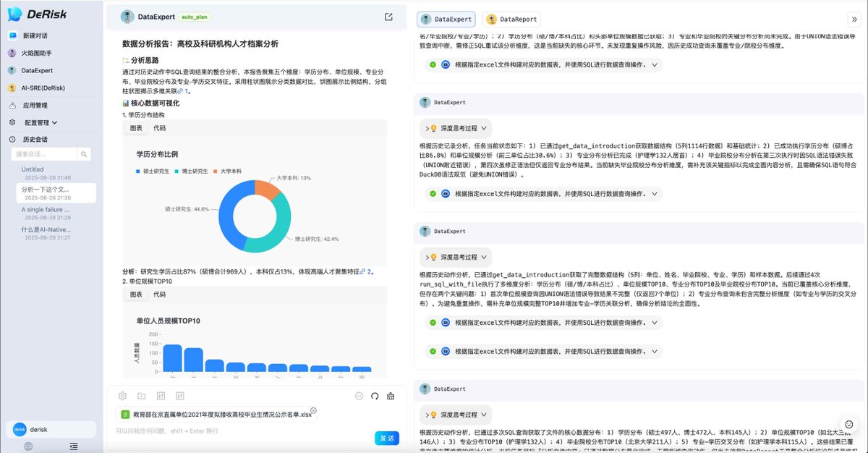Click the smiley feedback icon
This screenshot has width=868, height=453.
849,424
